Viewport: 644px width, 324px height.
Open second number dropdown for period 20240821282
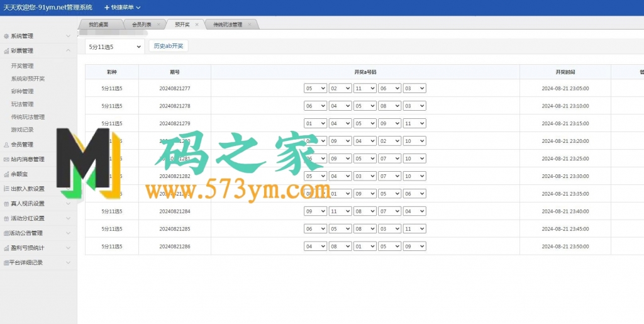(340, 176)
